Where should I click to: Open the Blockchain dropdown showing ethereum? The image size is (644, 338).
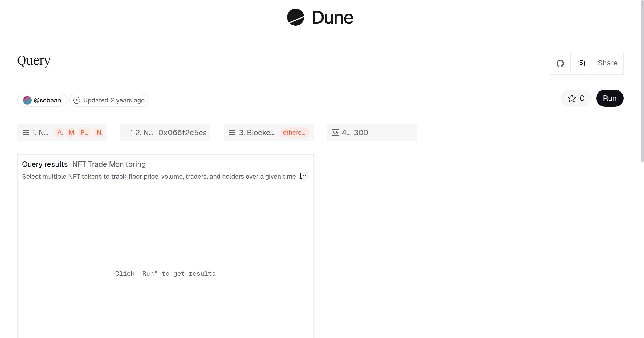click(294, 133)
